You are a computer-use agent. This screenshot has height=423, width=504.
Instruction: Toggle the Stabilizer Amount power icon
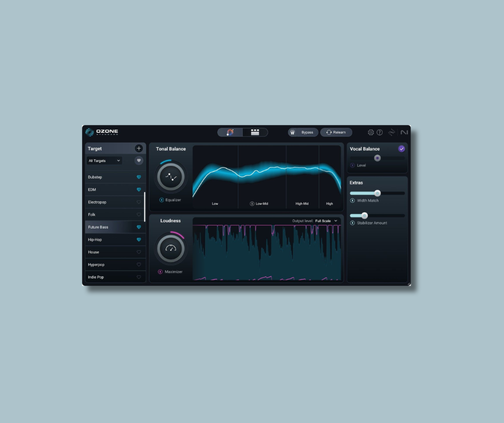(x=352, y=223)
